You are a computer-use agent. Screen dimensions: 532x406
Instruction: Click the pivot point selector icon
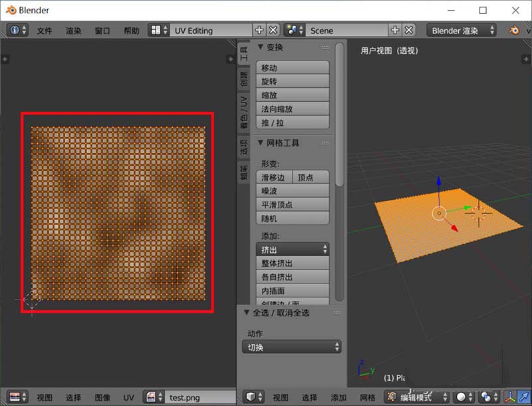tap(489, 397)
